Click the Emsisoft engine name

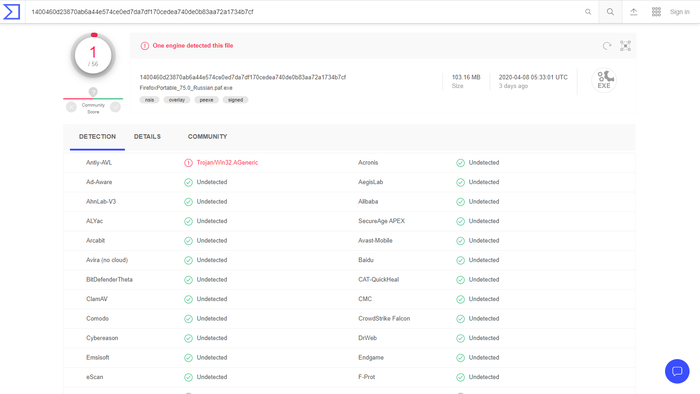[x=98, y=357]
